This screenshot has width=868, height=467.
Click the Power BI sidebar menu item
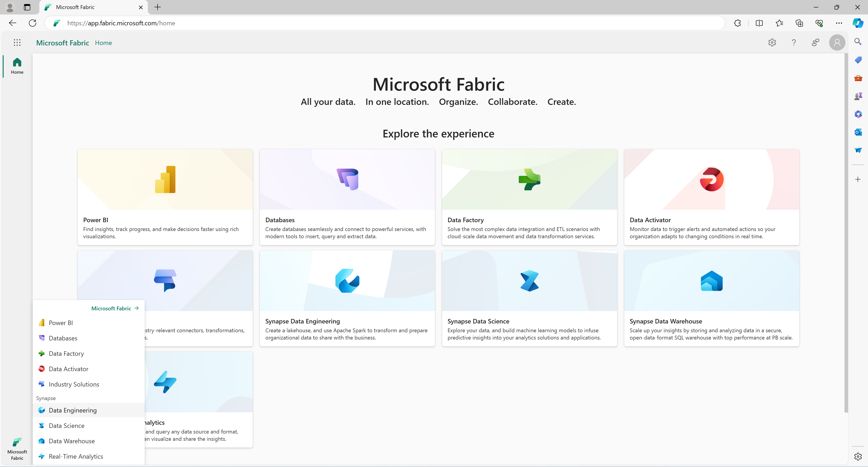point(61,322)
